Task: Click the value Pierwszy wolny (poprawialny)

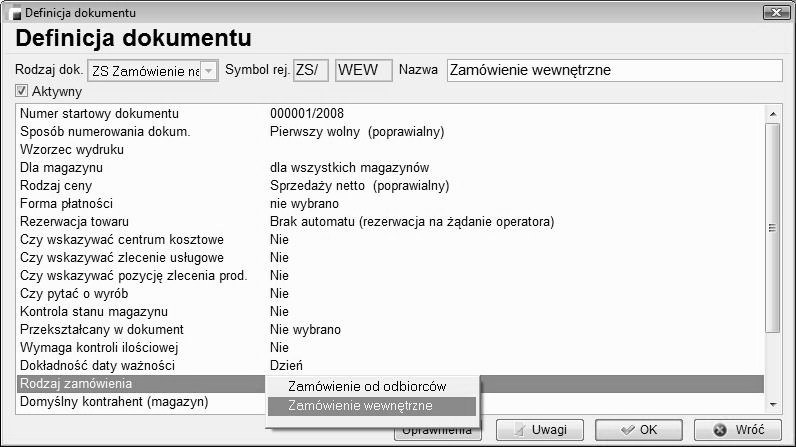Action: click(357, 132)
